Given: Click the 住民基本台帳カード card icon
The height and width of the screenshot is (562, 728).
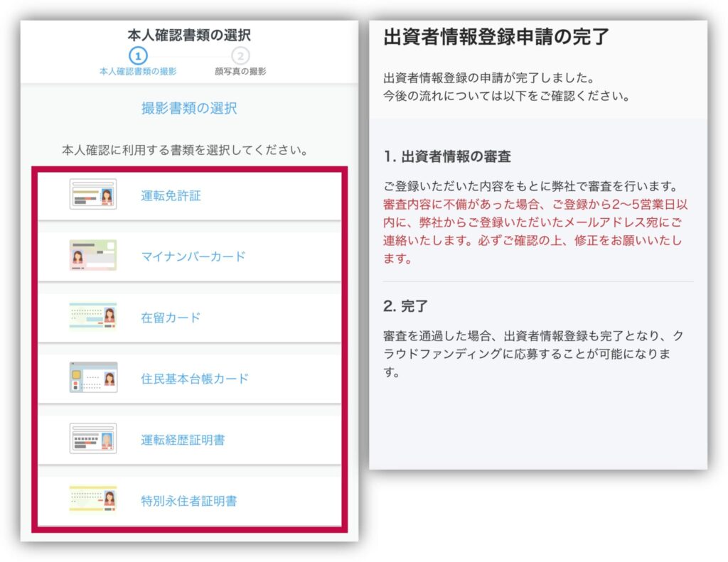Looking at the screenshot, I should pos(93,378).
